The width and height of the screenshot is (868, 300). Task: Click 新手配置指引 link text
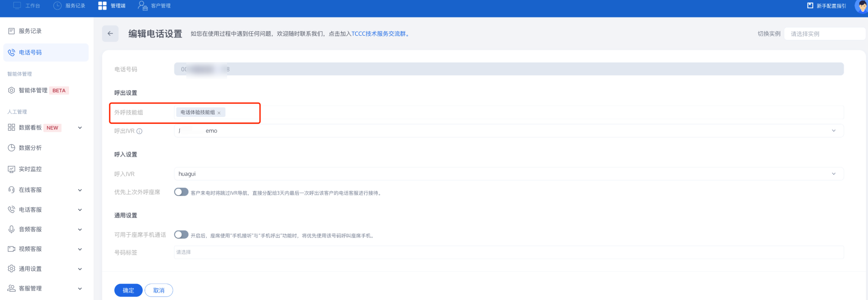[x=831, y=6]
